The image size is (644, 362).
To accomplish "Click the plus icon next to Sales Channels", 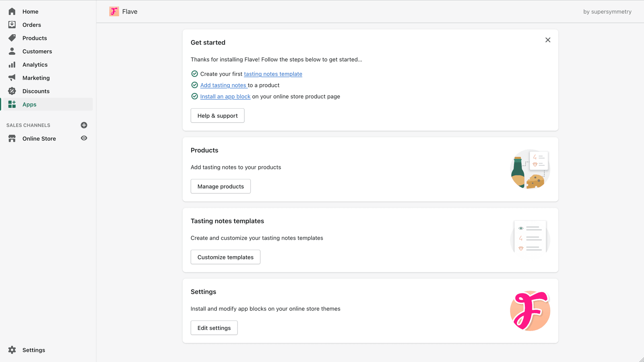I will [84, 125].
